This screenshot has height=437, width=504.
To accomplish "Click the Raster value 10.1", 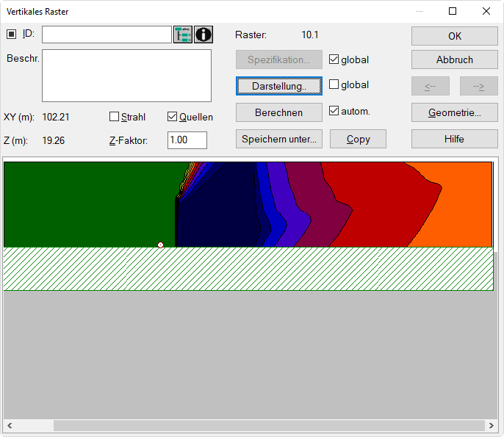I will (310, 35).
